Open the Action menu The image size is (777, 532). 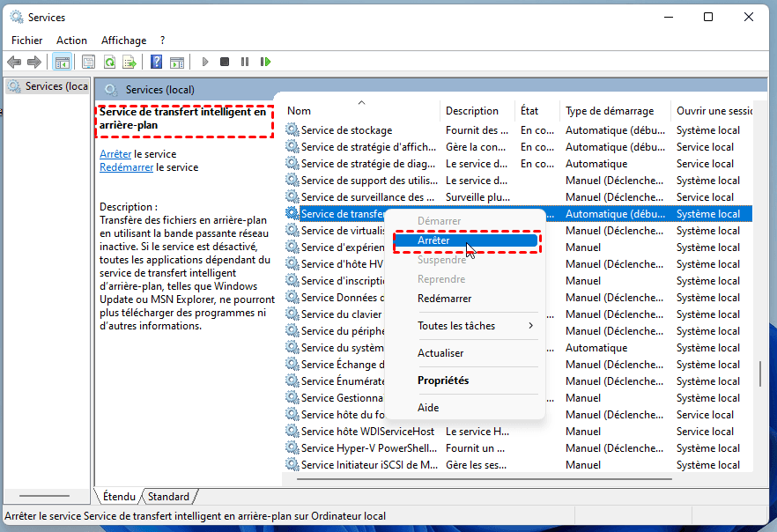point(71,41)
